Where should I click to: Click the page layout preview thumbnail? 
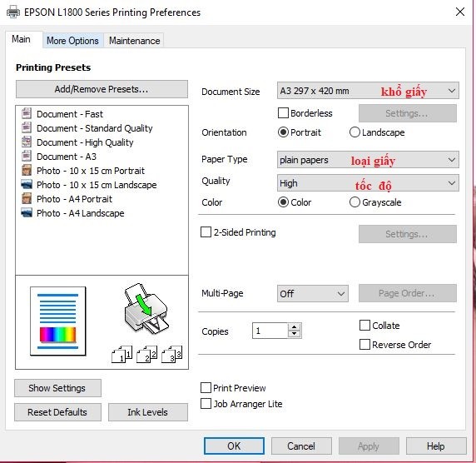coord(57,321)
